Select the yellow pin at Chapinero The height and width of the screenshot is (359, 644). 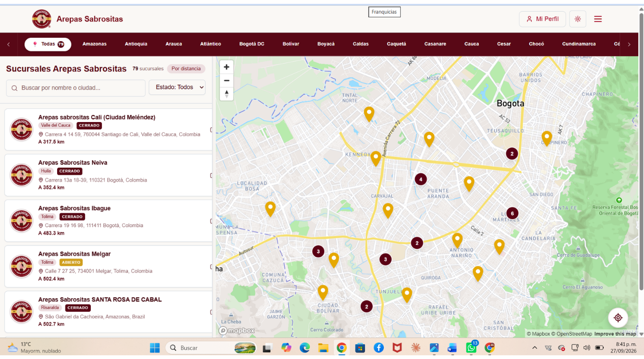click(547, 138)
